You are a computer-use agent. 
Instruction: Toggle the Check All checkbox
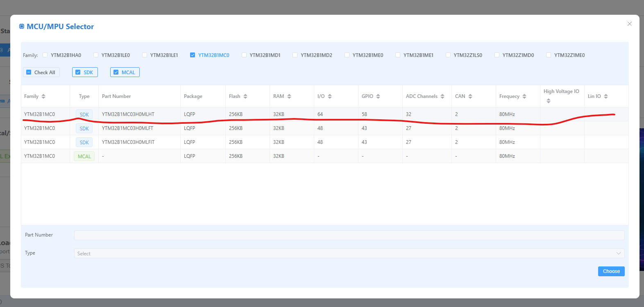(x=29, y=72)
